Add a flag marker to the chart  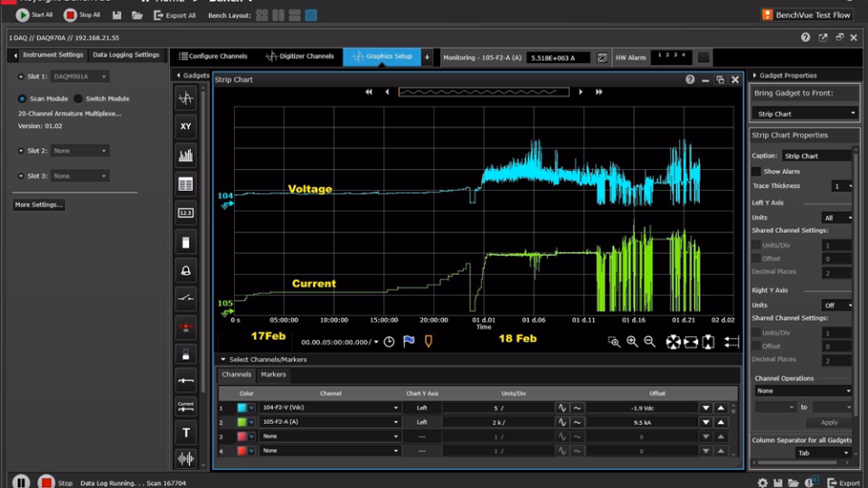coord(409,342)
